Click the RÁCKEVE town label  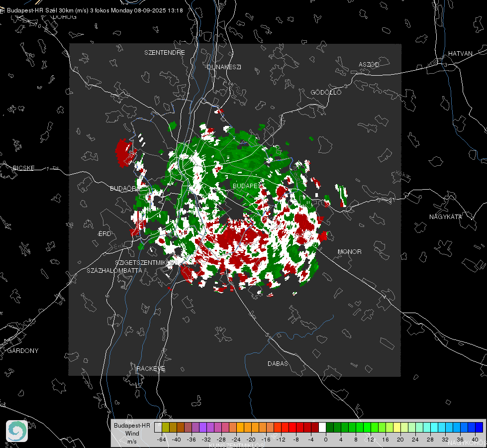tap(151, 368)
